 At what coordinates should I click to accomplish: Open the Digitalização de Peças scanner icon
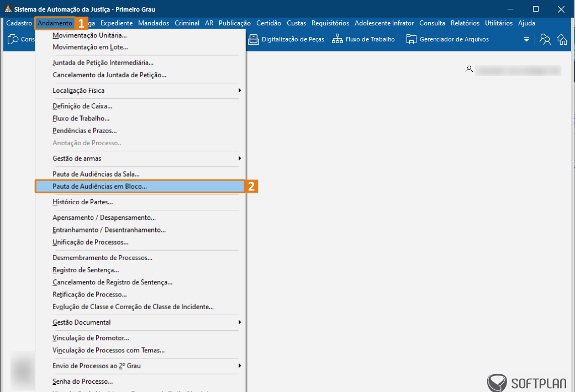(254, 39)
